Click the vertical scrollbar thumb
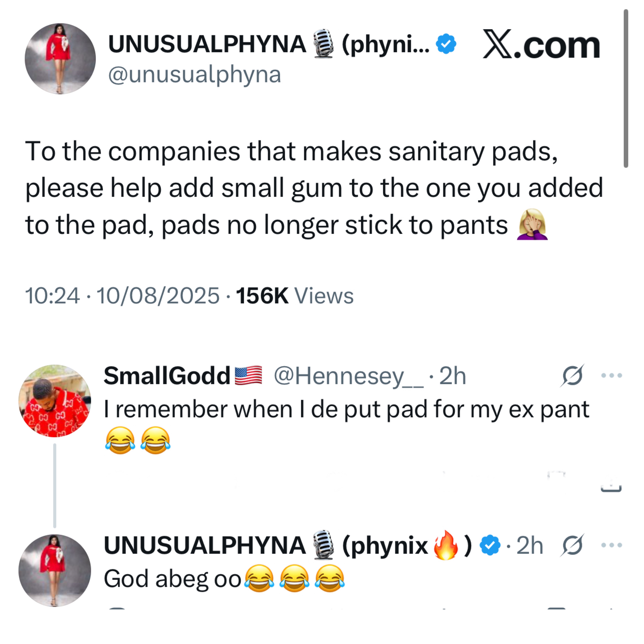This screenshot has height=644, width=644. pyautogui.click(x=626, y=88)
